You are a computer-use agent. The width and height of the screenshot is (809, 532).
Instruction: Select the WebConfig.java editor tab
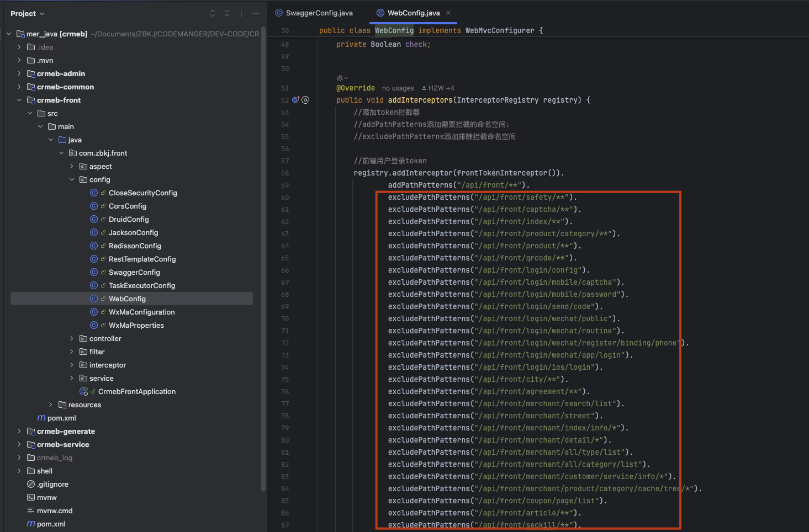click(x=413, y=13)
